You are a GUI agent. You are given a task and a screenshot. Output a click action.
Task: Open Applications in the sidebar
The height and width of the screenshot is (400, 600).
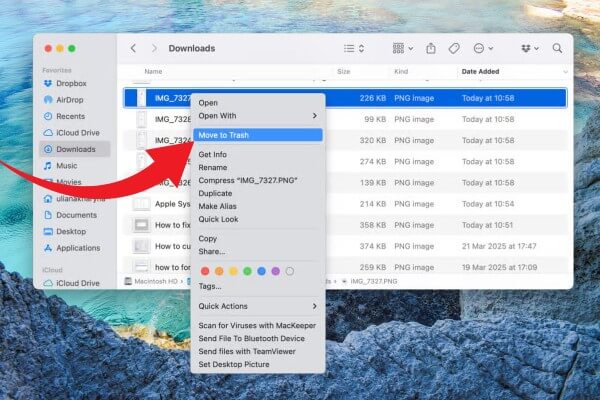click(x=78, y=248)
